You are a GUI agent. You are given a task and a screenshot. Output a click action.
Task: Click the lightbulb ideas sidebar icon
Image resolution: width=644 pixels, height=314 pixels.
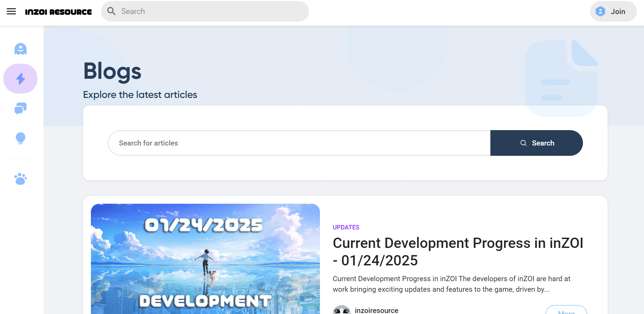(x=21, y=138)
